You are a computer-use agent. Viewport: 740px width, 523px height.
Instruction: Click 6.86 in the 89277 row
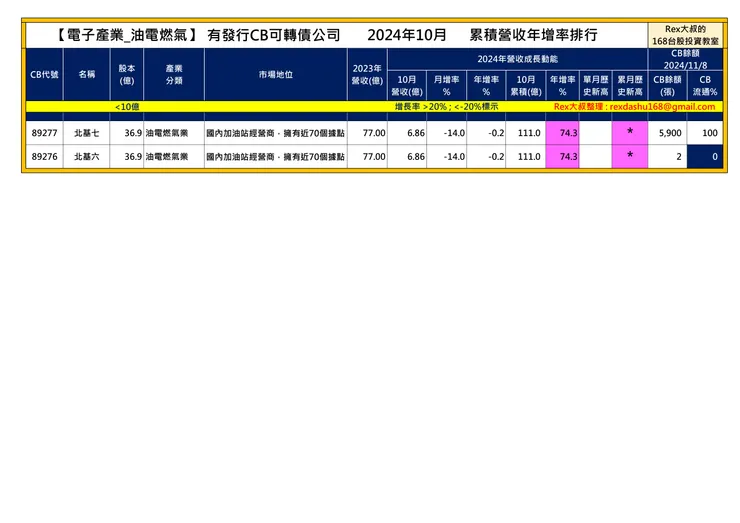click(x=416, y=133)
